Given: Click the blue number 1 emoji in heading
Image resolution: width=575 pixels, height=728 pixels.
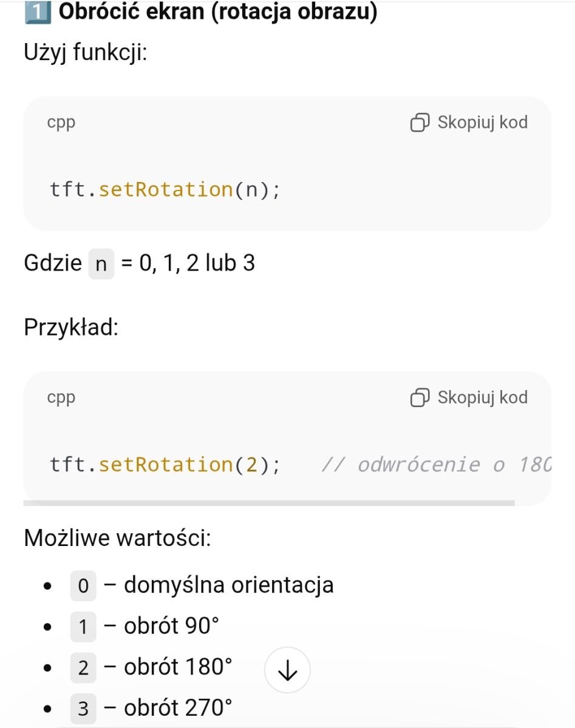Looking at the screenshot, I should click(x=37, y=12).
